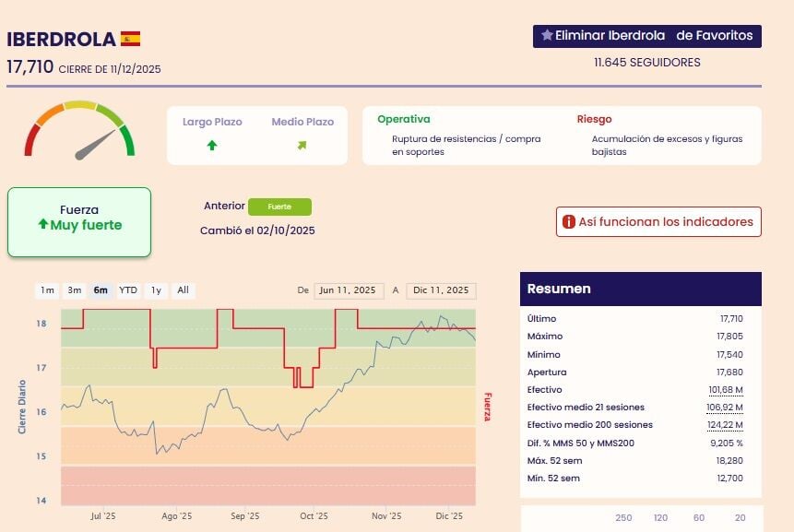Click the Efectivo medio 21 sesiones value 106,92 M
794x532 pixels.
pyautogui.click(x=725, y=407)
